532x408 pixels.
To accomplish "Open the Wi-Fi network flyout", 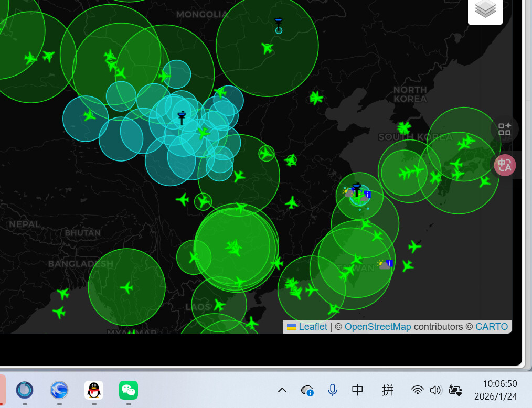I will click(x=418, y=390).
